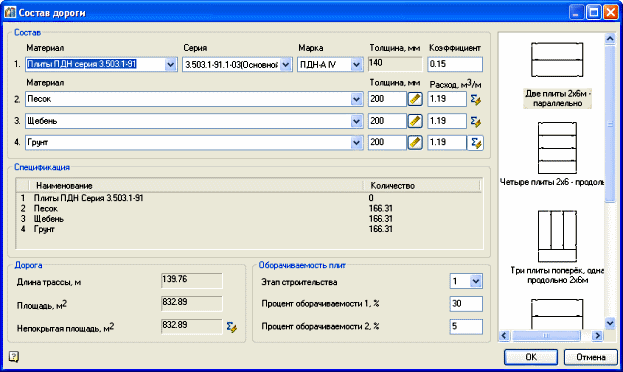Click the Толщина 140 field in row 1
Image resolution: width=623 pixels, height=372 pixels.
[395, 64]
